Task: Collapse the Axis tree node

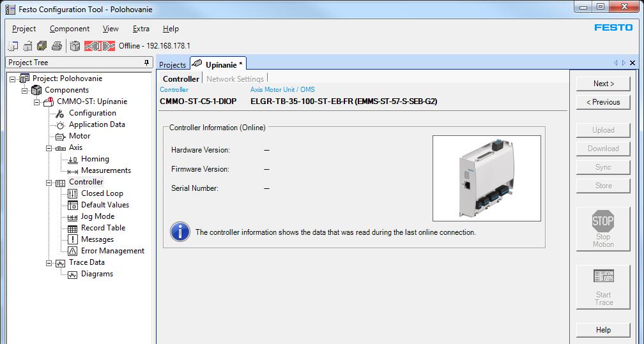Action: pyautogui.click(x=49, y=148)
